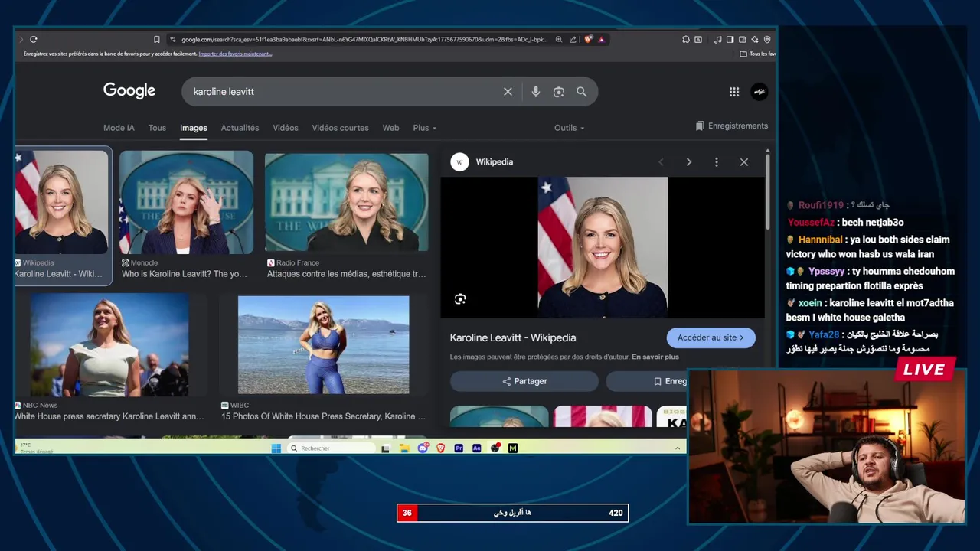Select the Wikipedia portrait thumbnail result
Image resolution: width=980 pixels, height=551 pixels.
pyautogui.click(x=61, y=202)
